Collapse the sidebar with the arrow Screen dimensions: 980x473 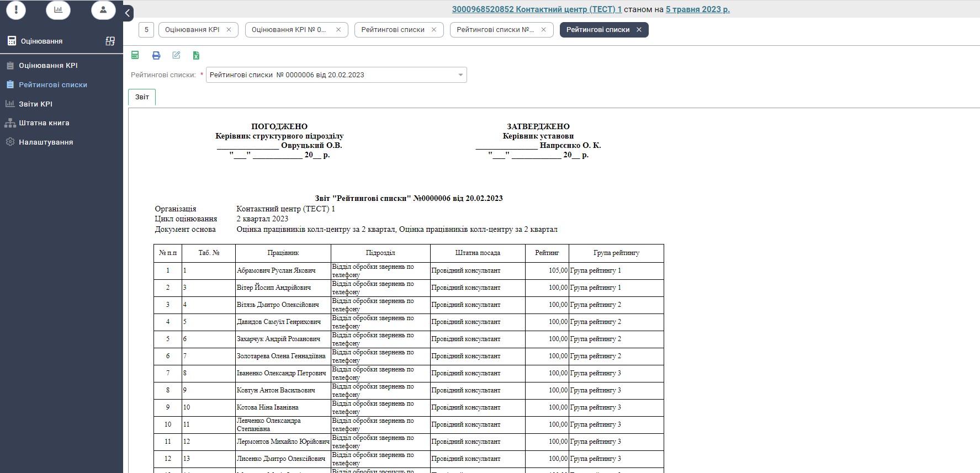coord(128,13)
